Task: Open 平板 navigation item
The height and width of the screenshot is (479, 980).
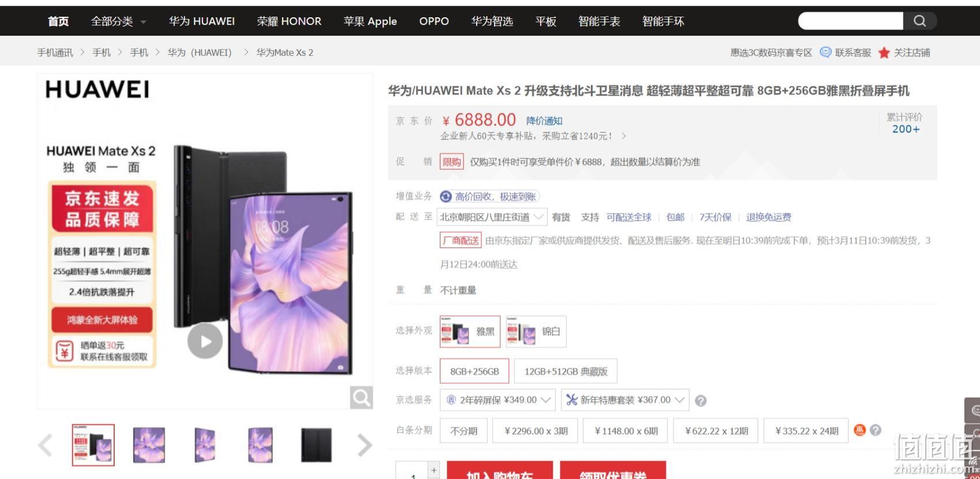Action: pos(545,21)
